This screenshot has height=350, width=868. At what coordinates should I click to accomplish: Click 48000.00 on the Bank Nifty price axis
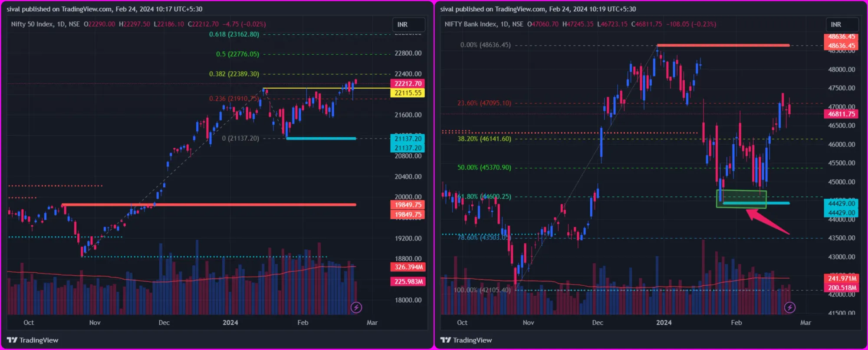point(842,69)
